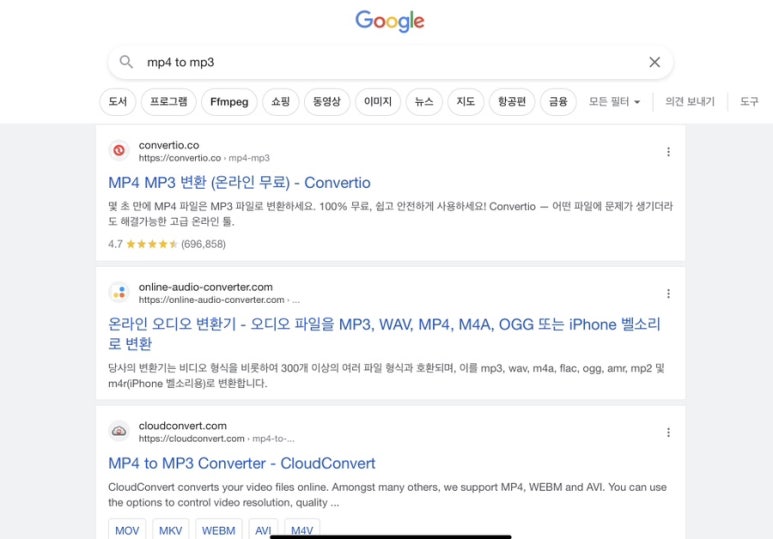This screenshot has width=773, height=539.
Task: Click the Convertio favicon icon
Action: click(119, 150)
